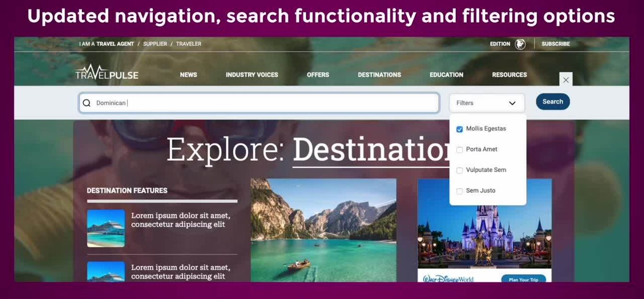This screenshot has width=644, height=299.
Task: Open the Education menu item
Action: coord(446,75)
